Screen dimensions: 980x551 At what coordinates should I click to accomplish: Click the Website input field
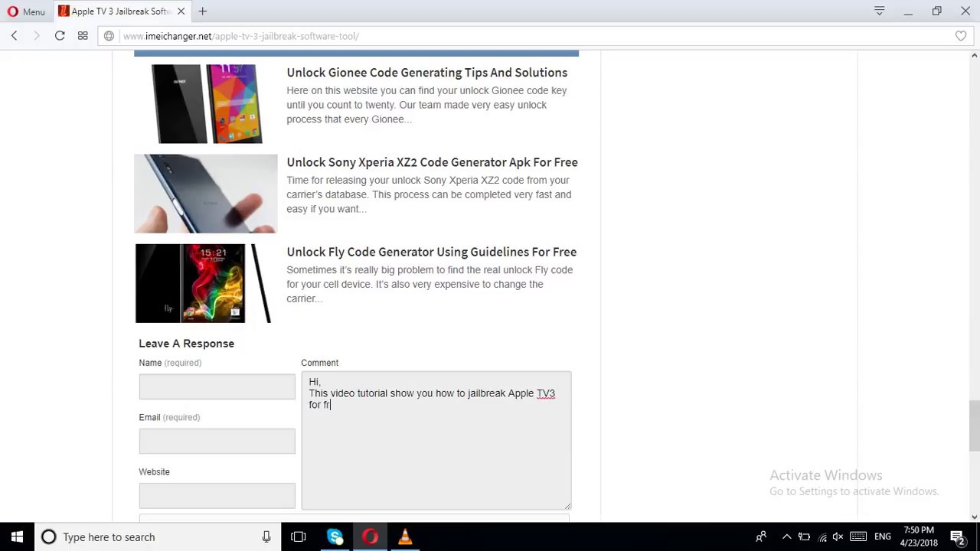coord(217,495)
